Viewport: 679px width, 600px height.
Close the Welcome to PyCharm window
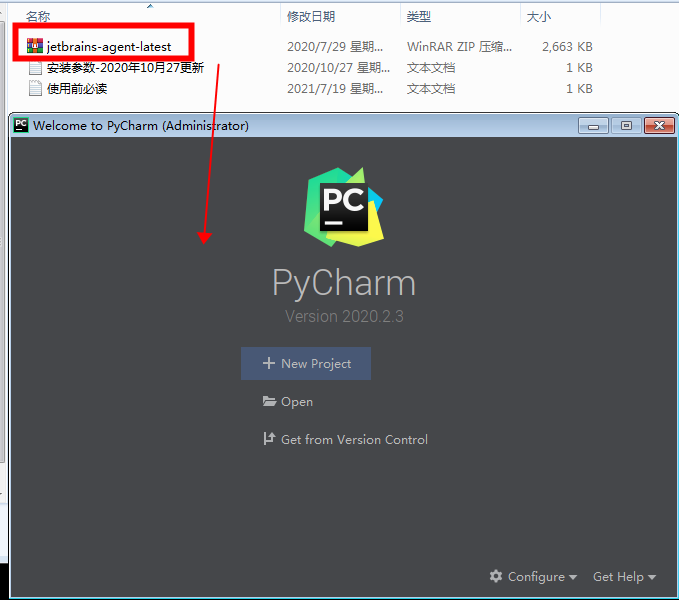coord(659,126)
